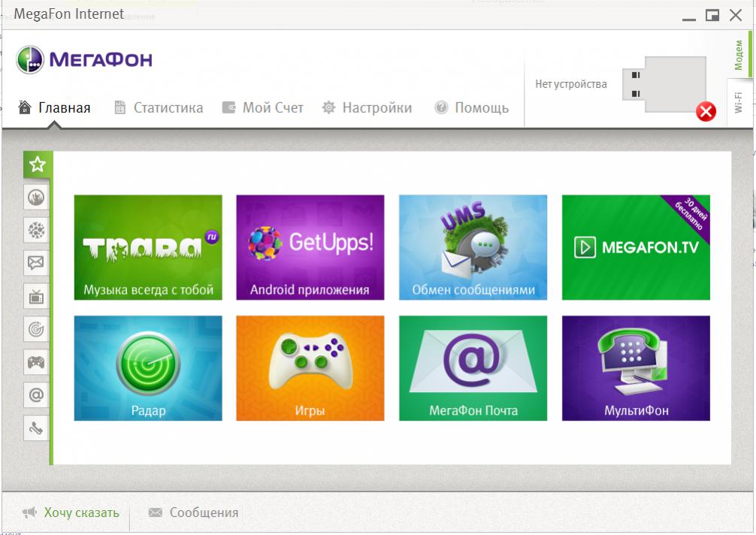Open the GetUpps Android apps tile
The width and height of the screenshot is (756, 535).
coord(310,247)
